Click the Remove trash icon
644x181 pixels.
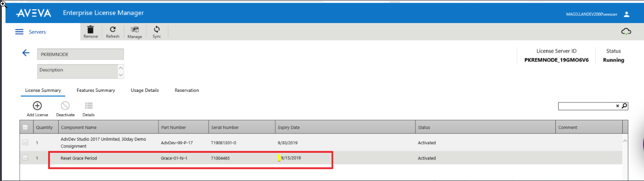(x=90, y=29)
